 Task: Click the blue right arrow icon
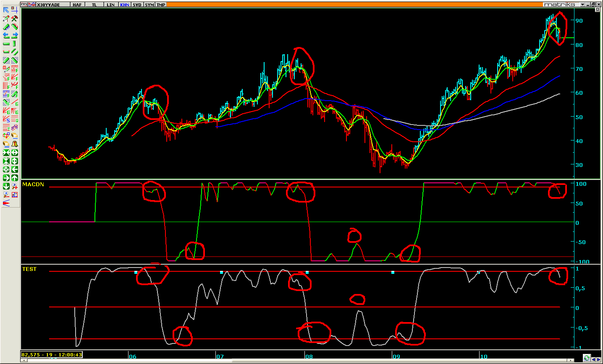point(15,35)
